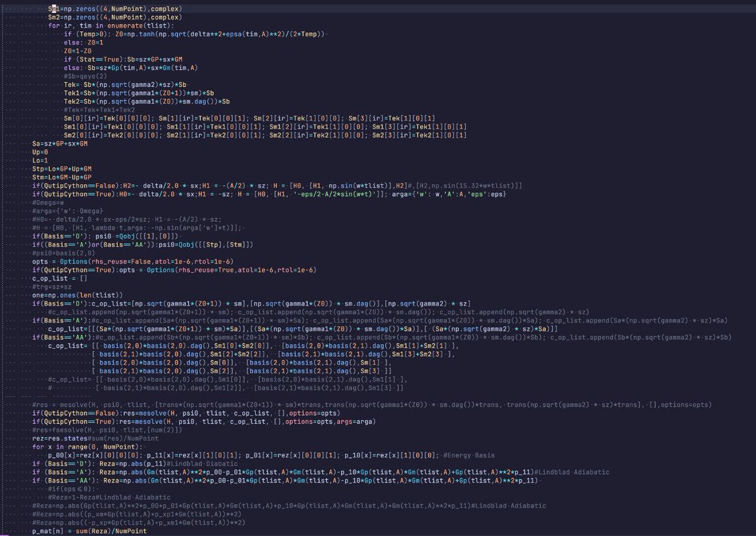Click the 'else: Z0=1' line
This screenshot has height=536, width=756.
pos(83,42)
